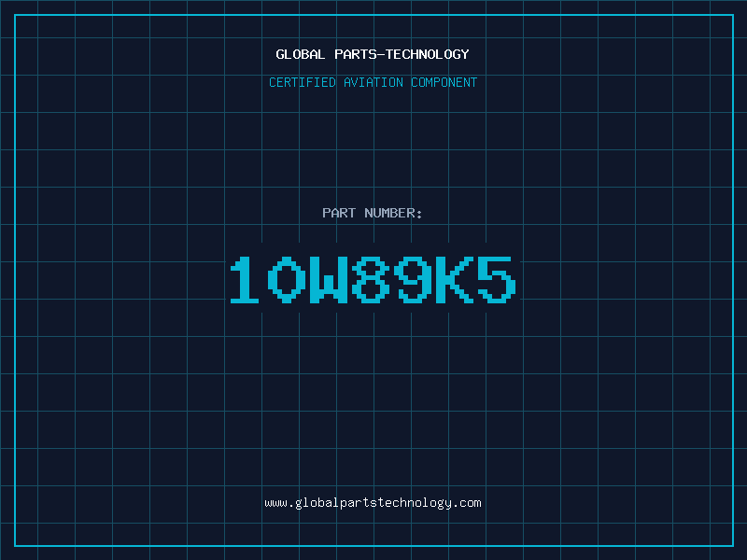Click the PART NUMBER: label

373,213
